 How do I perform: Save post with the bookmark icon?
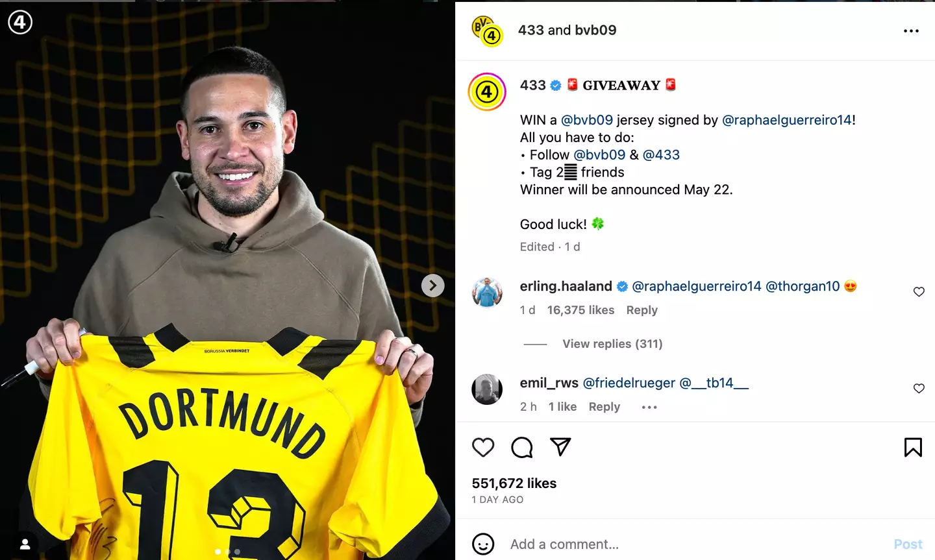pos(913,447)
